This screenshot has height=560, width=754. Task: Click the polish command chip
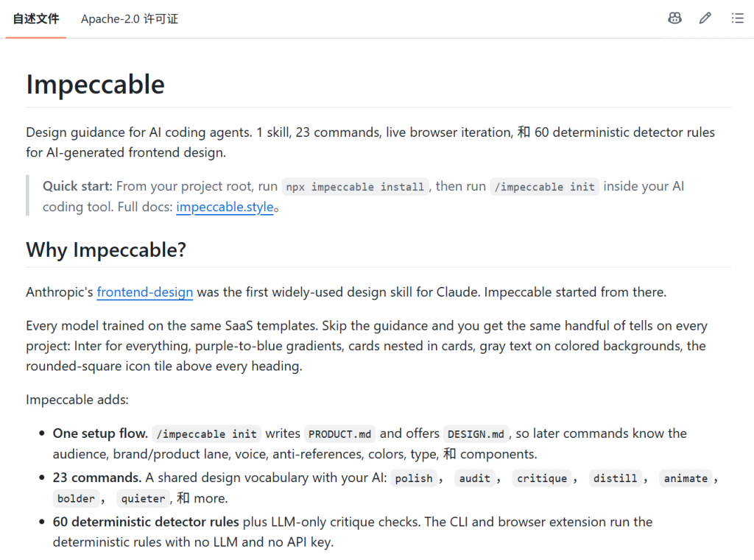[x=414, y=478]
